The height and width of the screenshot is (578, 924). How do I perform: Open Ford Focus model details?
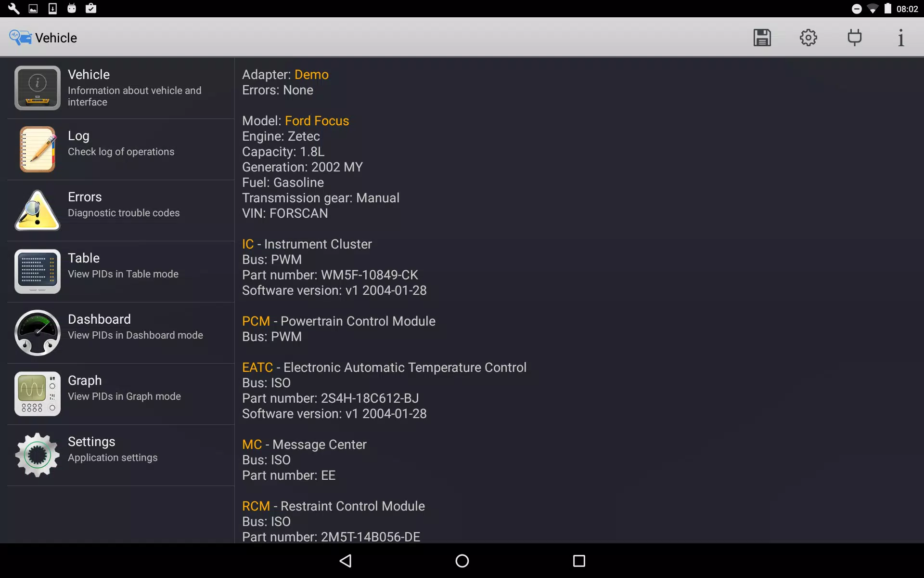[x=317, y=120]
